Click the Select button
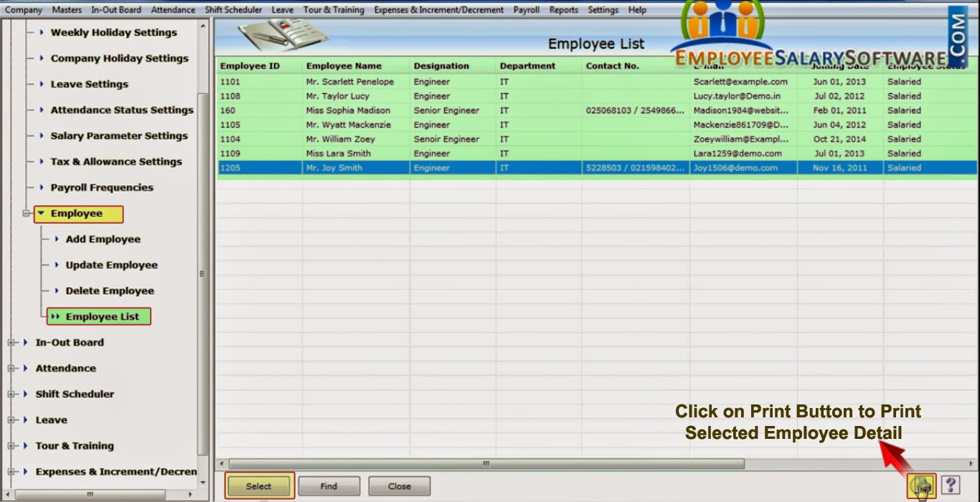980x502 pixels. pyautogui.click(x=258, y=486)
